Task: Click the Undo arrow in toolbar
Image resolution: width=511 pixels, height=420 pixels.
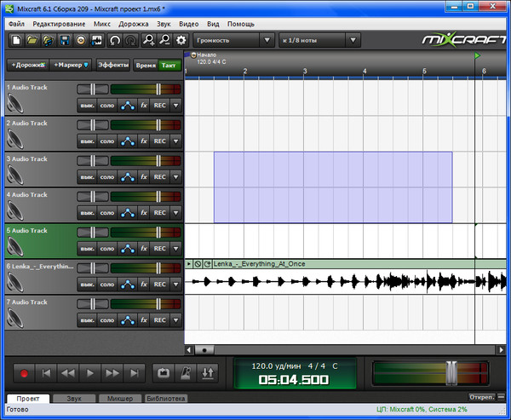Action: [x=115, y=40]
